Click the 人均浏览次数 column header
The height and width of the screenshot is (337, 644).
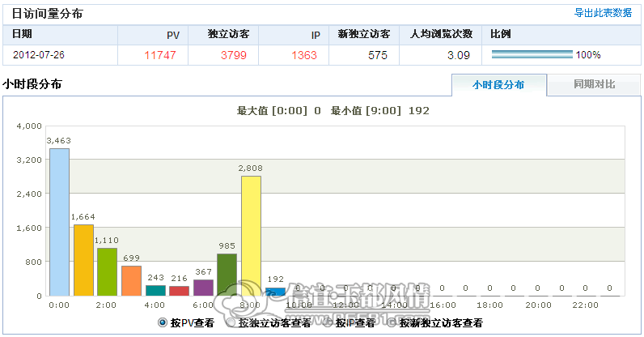442,34
